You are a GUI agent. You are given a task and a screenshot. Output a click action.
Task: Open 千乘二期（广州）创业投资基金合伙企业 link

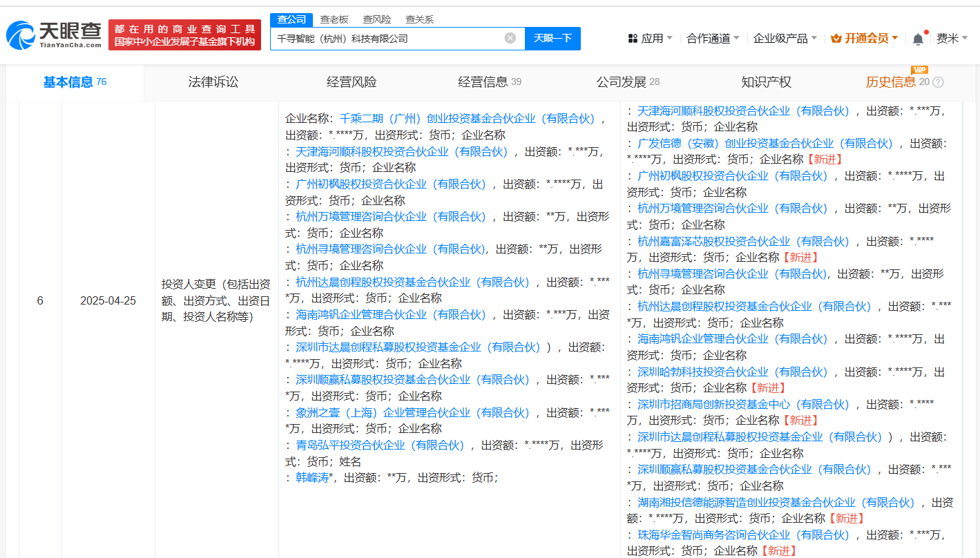coord(467,119)
